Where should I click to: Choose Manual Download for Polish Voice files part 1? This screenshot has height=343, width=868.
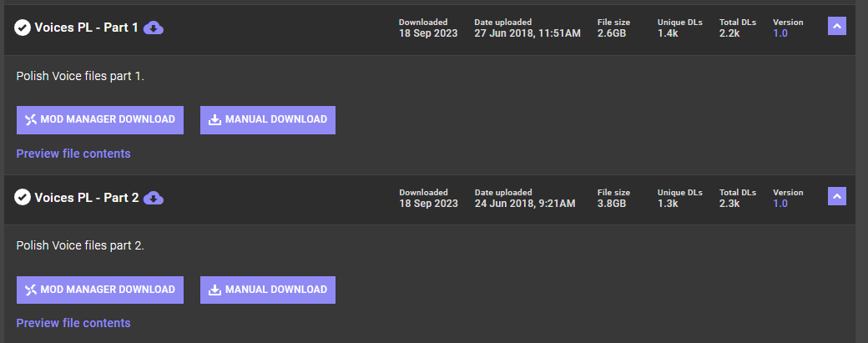pyautogui.click(x=268, y=119)
